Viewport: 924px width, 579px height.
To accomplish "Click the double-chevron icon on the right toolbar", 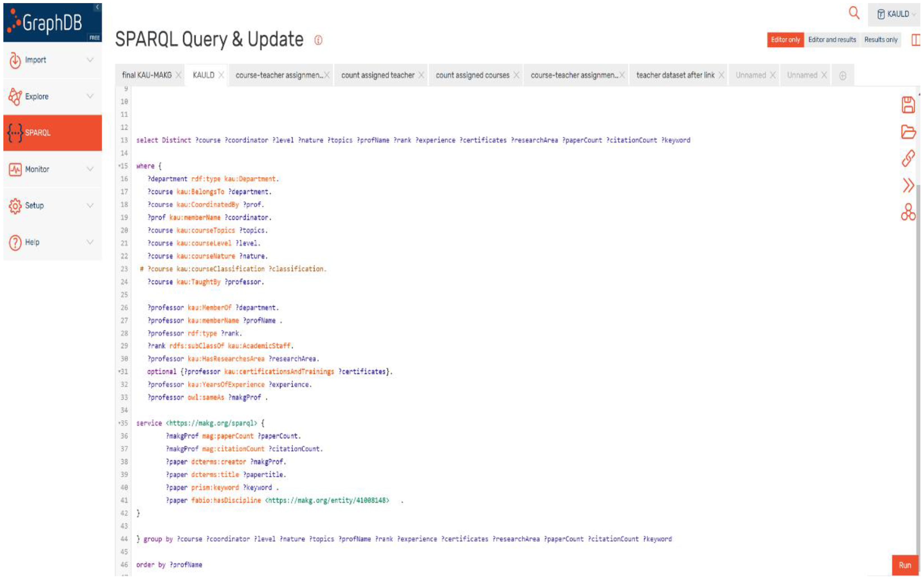I will click(x=907, y=185).
